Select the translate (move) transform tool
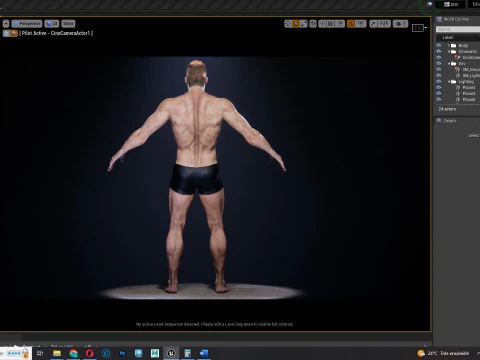This screenshot has width=480, height=360. [288, 24]
